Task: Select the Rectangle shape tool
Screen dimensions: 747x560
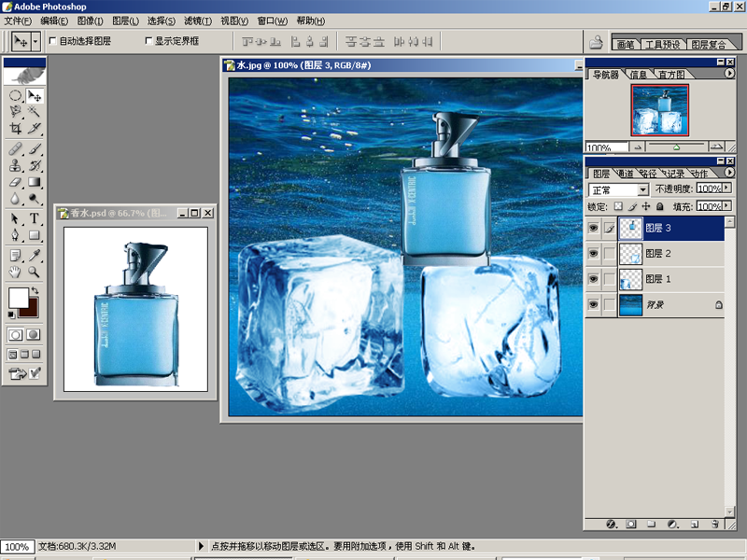Action: click(35, 235)
